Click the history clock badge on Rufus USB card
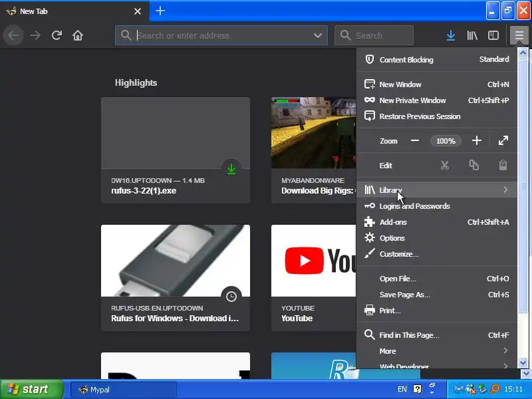Image resolution: width=532 pixels, height=399 pixels. [x=231, y=297]
